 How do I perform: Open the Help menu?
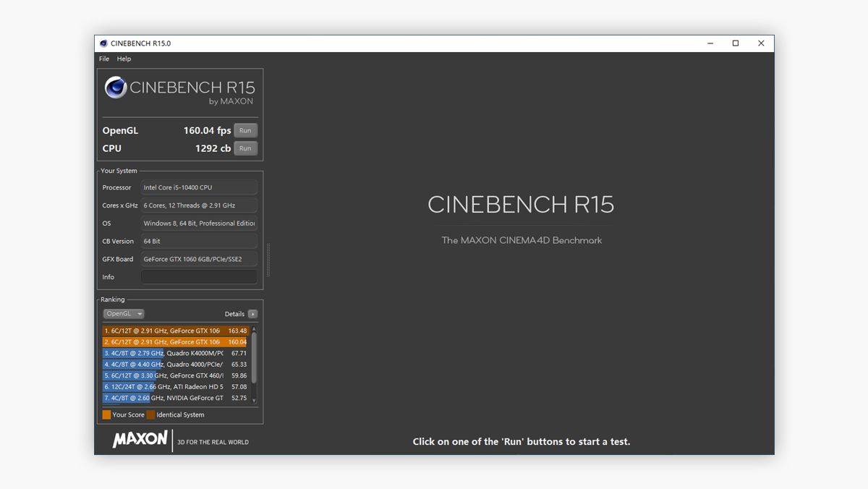coord(124,59)
